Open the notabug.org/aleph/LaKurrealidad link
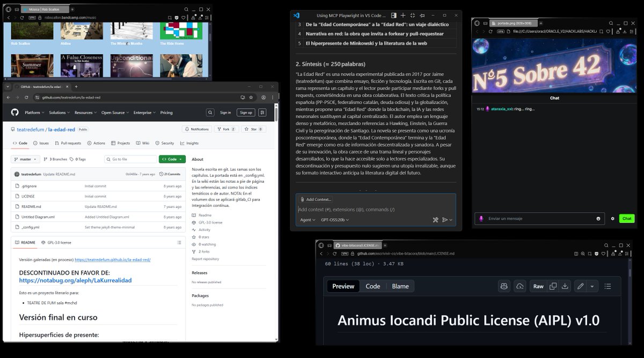644x358 pixels. coord(75,280)
